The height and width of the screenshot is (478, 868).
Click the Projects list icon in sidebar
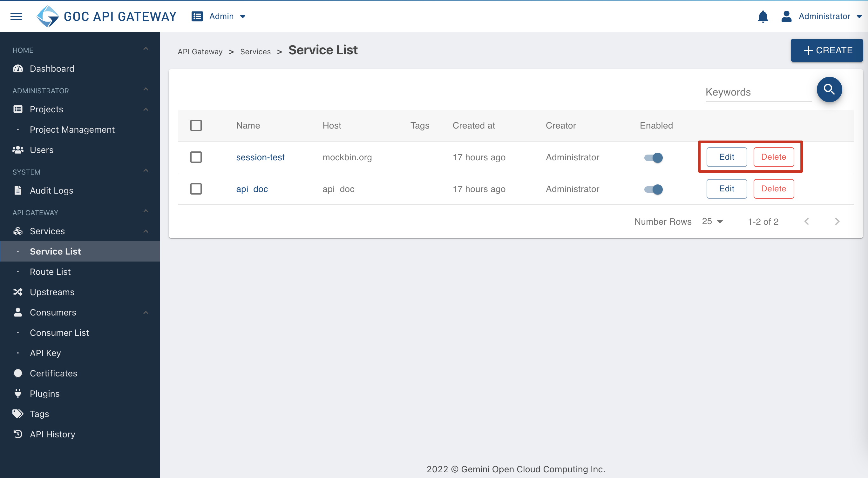18,109
